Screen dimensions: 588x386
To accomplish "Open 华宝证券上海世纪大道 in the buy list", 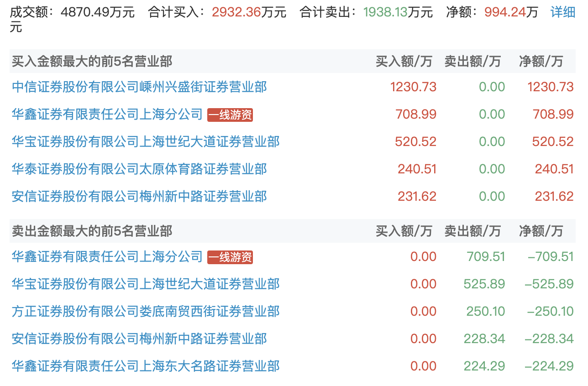I will pyautogui.click(x=146, y=141).
